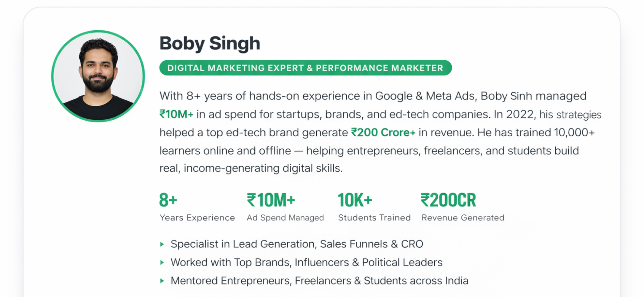The width and height of the screenshot is (644, 297).
Task: Click the ₹200CR revenue stat number
Action: (x=448, y=200)
